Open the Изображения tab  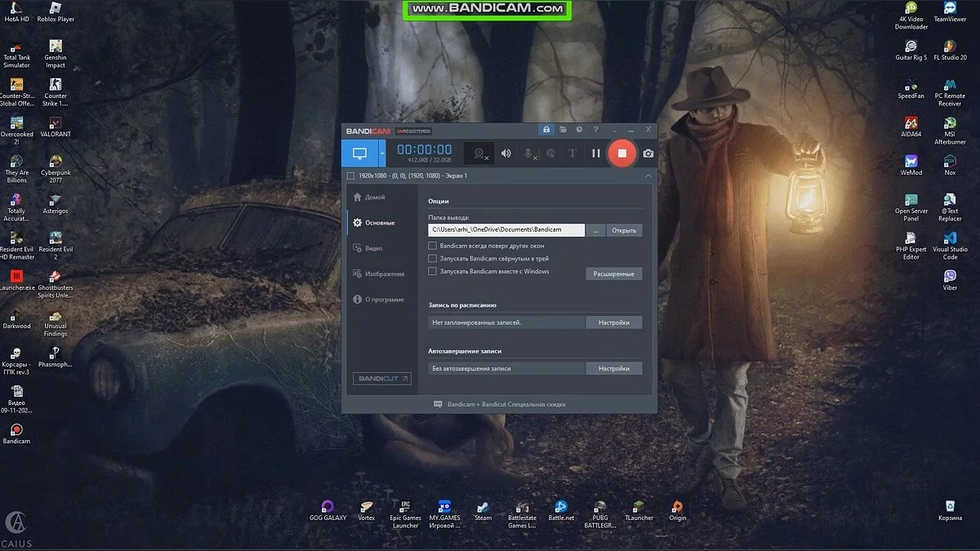(x=378, y=274)
